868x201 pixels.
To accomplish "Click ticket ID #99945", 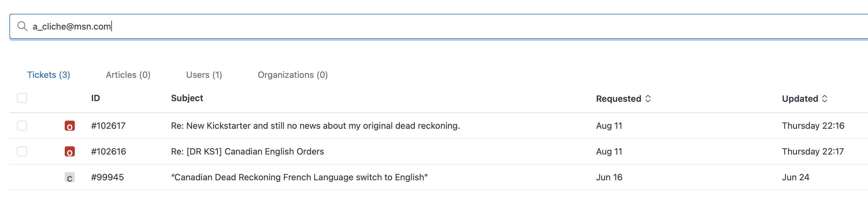I will click(107, 177).
